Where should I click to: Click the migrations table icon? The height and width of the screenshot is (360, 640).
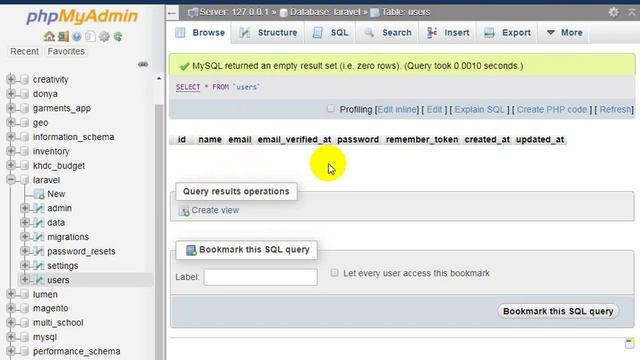(x=39, y=237)
